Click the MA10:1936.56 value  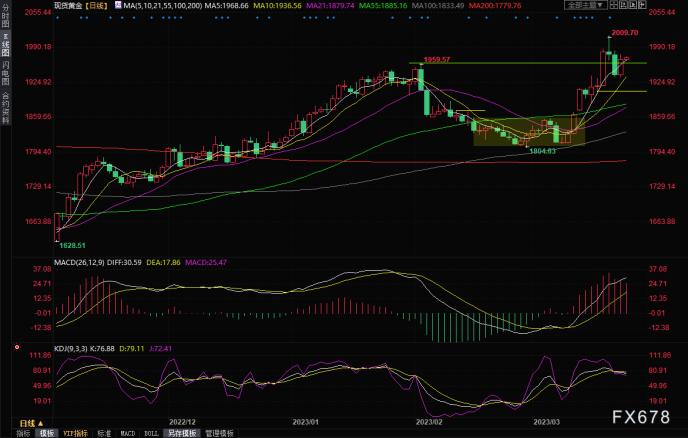click(x=278, y=6)
